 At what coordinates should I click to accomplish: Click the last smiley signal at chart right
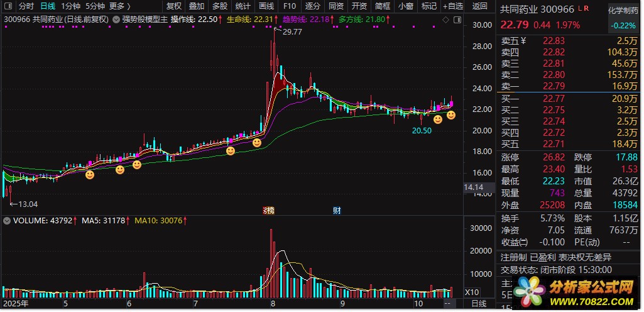[x=450, y=114]
